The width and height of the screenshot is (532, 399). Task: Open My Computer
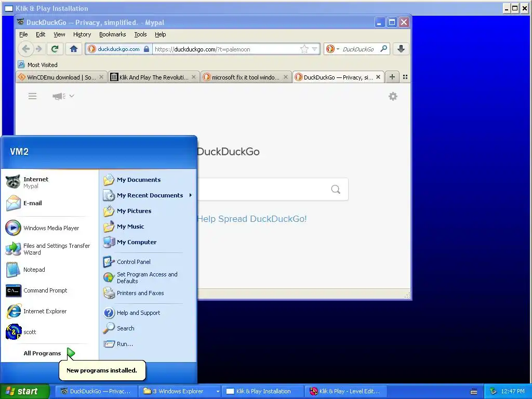click(x=148, y=242)
